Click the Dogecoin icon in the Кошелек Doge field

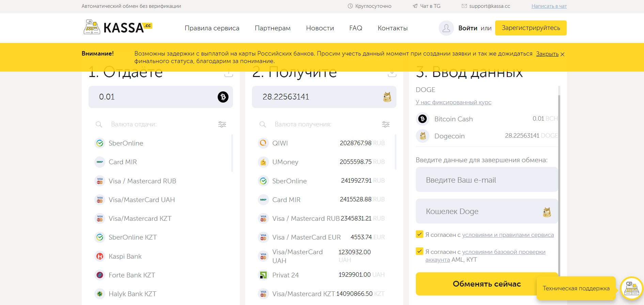click(547, 212)
